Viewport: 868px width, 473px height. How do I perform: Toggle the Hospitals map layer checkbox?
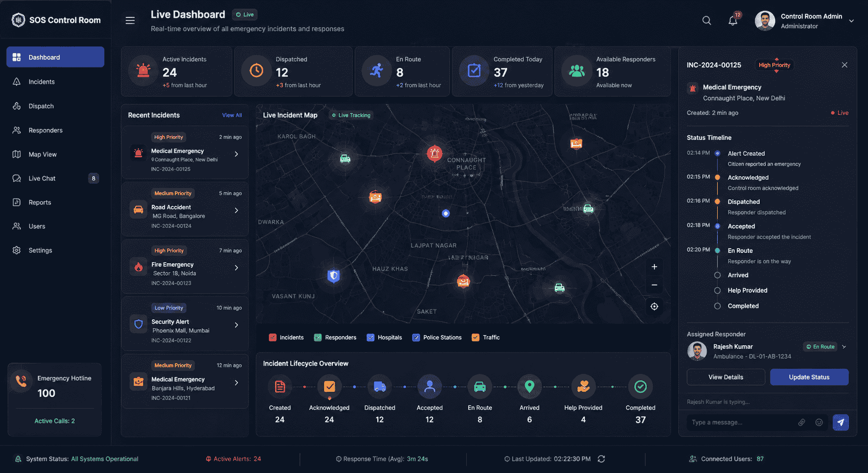pyautogui.click(x=371, y=338)
